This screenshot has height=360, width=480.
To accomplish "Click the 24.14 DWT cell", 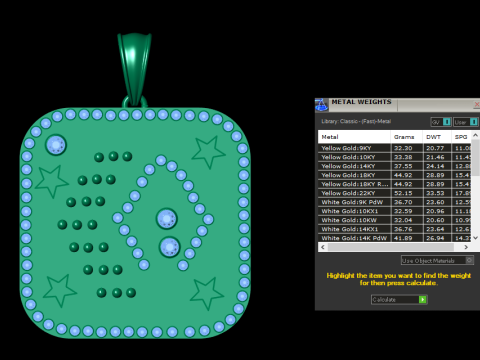I will [437, 166].
